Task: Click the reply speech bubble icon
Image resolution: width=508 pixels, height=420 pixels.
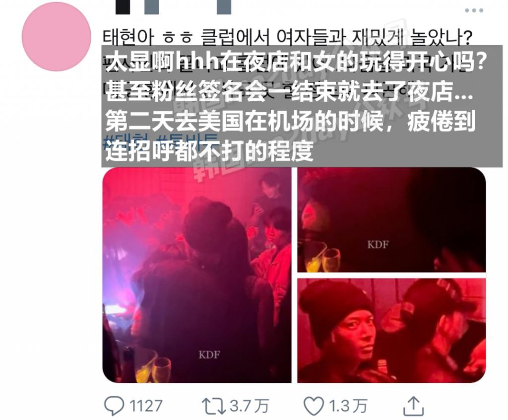Action: (114, 406)
